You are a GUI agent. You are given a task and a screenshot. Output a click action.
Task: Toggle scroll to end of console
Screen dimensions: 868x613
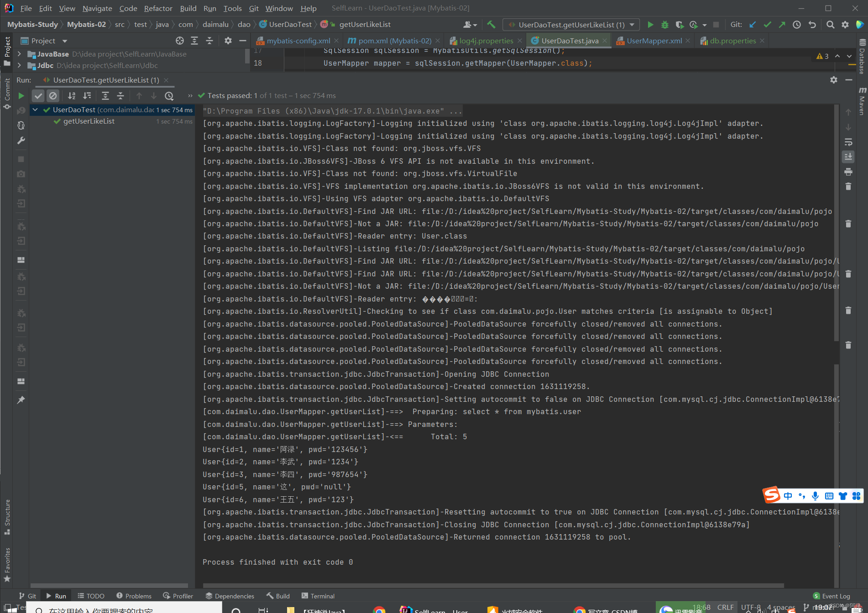tap(848, 157)
